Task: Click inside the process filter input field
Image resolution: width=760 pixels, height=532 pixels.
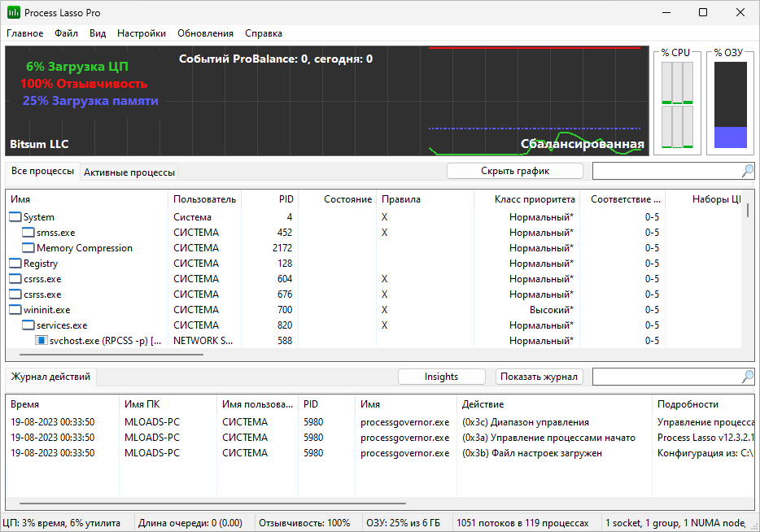Action: click(x=667, y=172)
